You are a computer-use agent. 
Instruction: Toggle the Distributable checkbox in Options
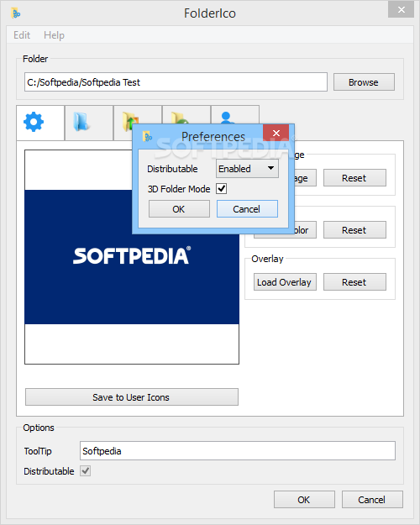tap(86, 471)
